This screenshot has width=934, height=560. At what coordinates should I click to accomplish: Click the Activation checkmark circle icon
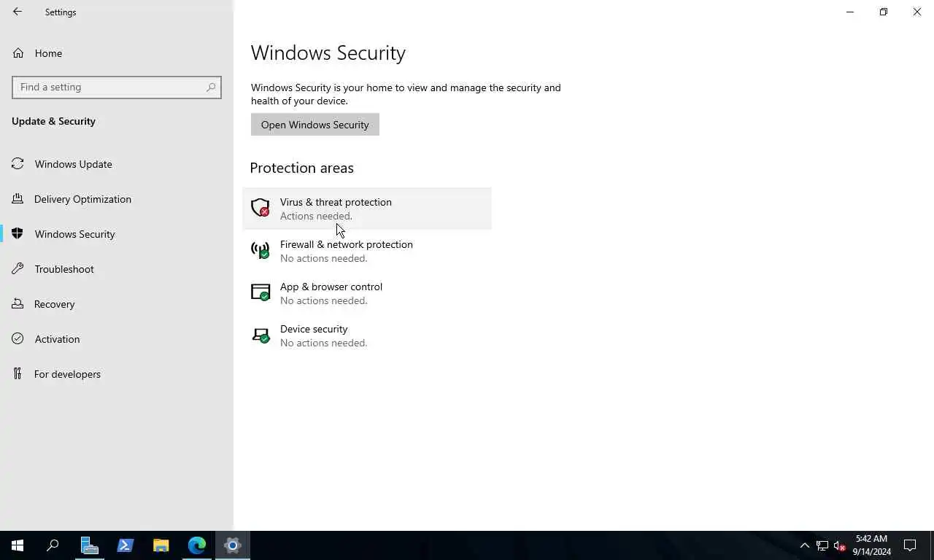[x=18, y=339]
